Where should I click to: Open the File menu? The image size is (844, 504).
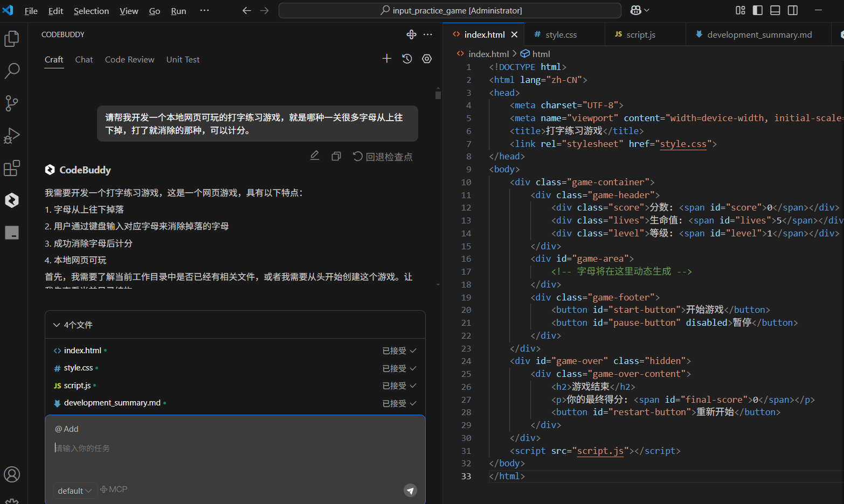[31, 11]
